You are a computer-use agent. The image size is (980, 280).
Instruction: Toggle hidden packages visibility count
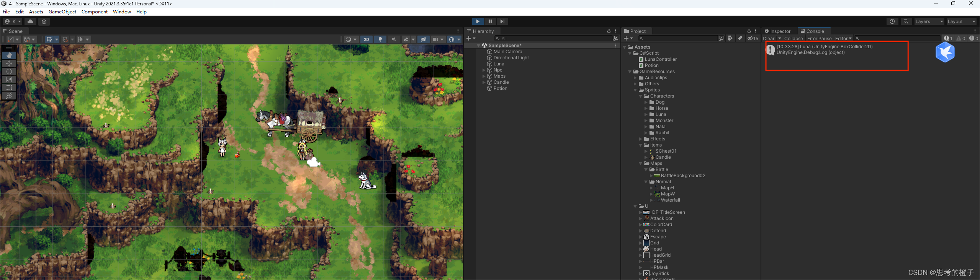(x=753, y=38)
